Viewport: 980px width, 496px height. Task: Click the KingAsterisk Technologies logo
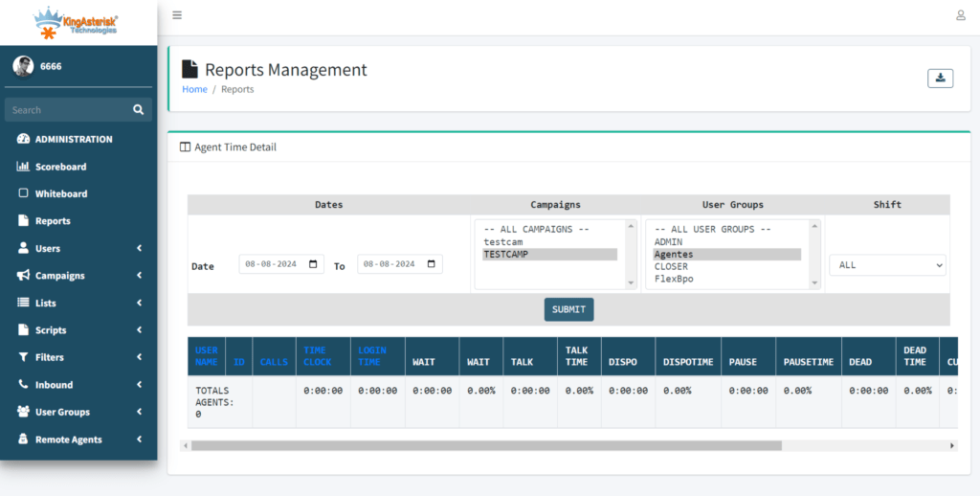tap(77, 21)
